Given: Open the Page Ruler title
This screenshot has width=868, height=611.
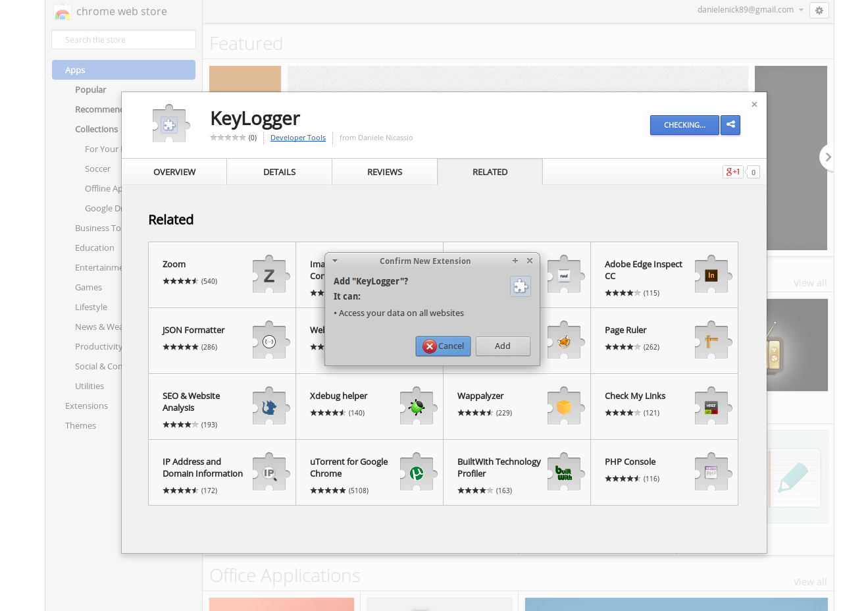Looking at the screenshot, I should click(626, 330).
